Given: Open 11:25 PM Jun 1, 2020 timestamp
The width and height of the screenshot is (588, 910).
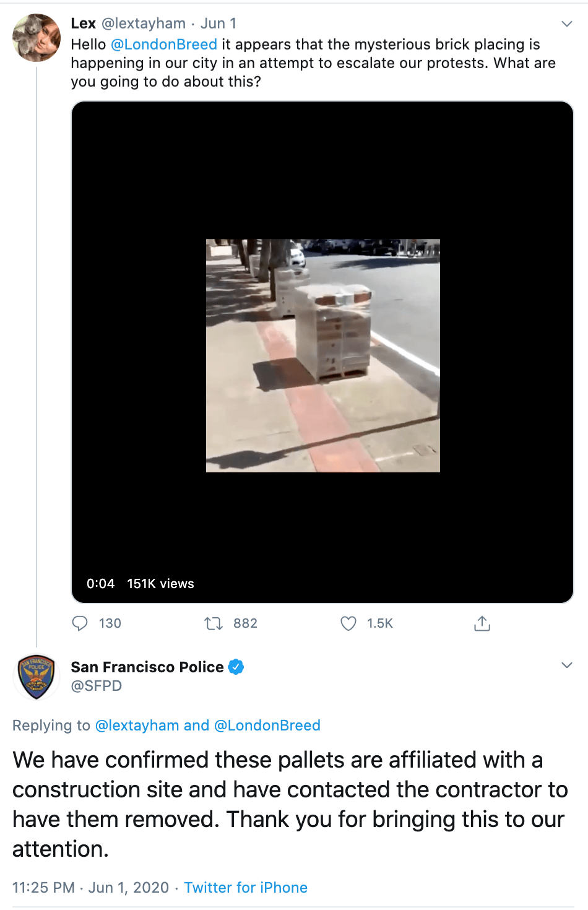Looking at the screenshot, I should [91, 887].
